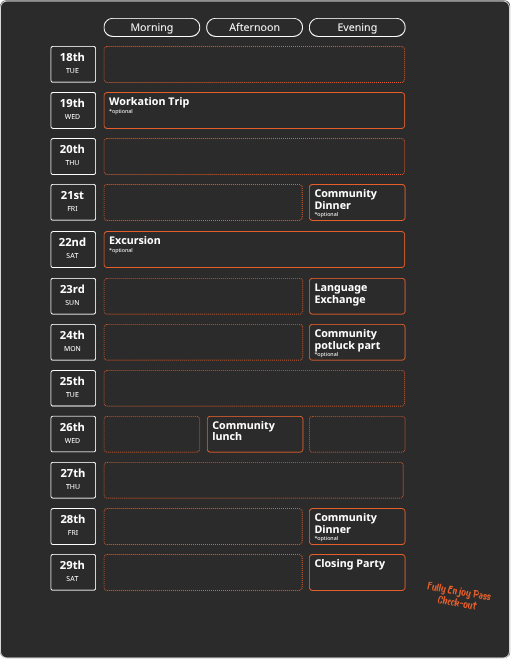Image resolution: width=511 pixels, height=659 pixels.
Task: Open the Excursion event on 22nd
Action: tap(254, 250)
